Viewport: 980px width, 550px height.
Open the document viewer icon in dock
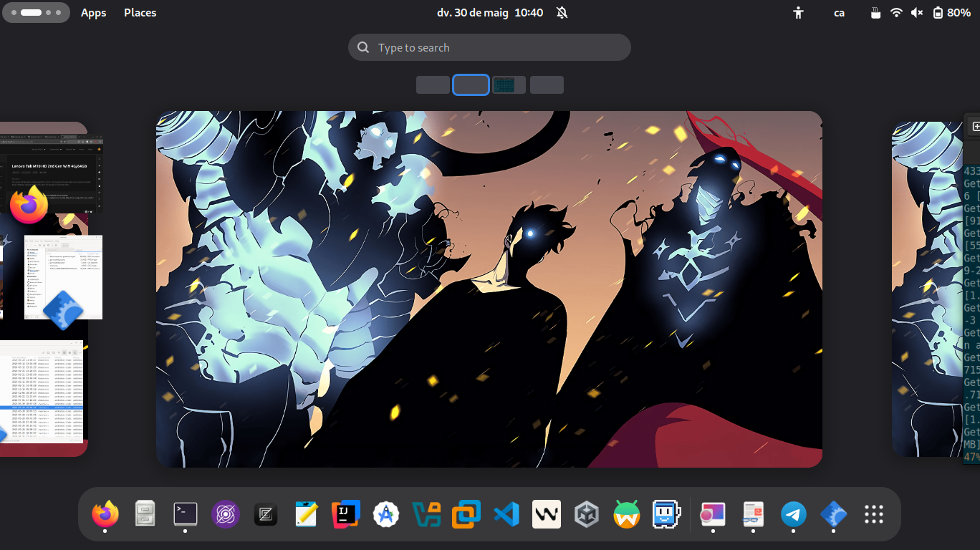point(753,514)
